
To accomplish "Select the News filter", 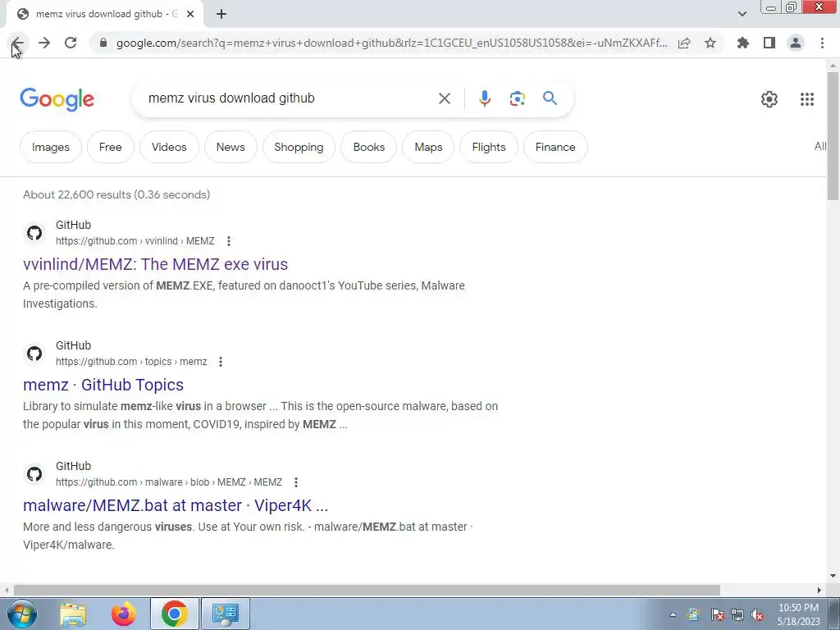I will pos(231,147).
